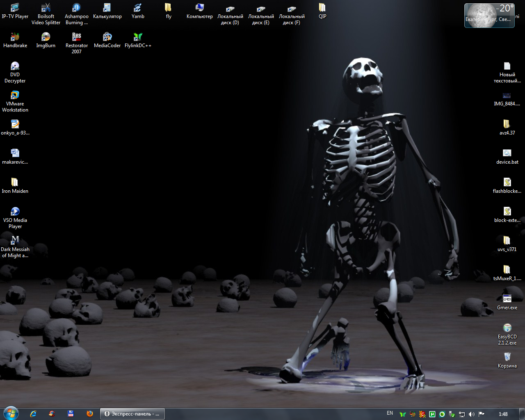Open the Action Center flag icon
Viewport: 525px width, 420px height.
482,414
